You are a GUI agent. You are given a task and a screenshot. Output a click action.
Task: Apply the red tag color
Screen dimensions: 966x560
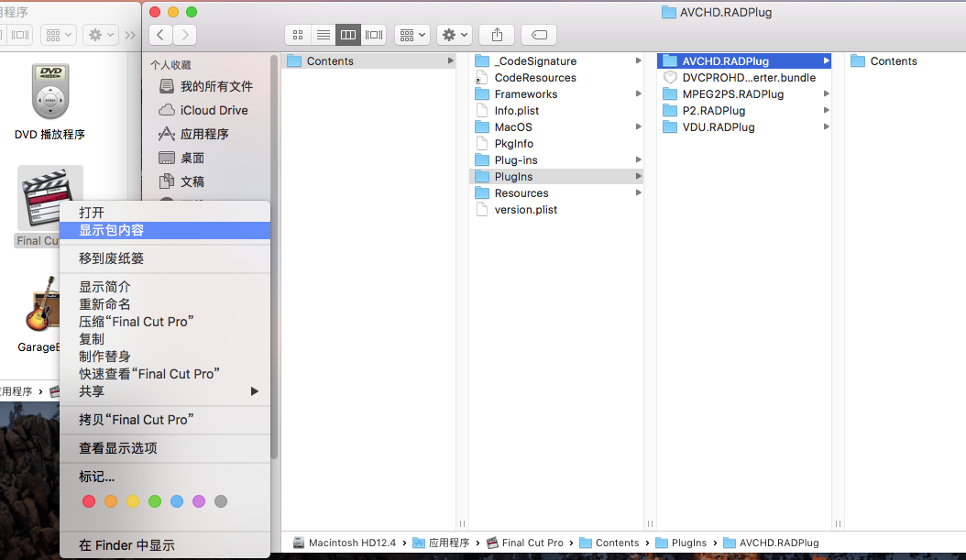(x=89, y=501)
